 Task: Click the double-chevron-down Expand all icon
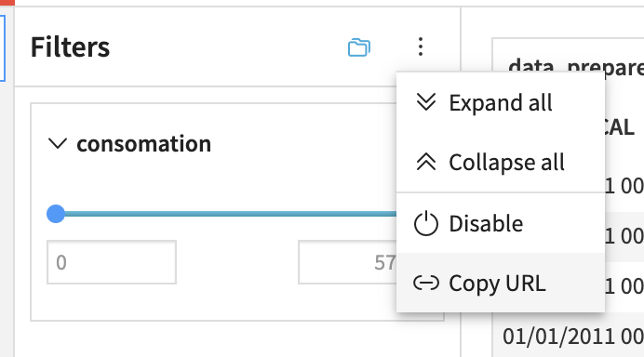point(426,102)
